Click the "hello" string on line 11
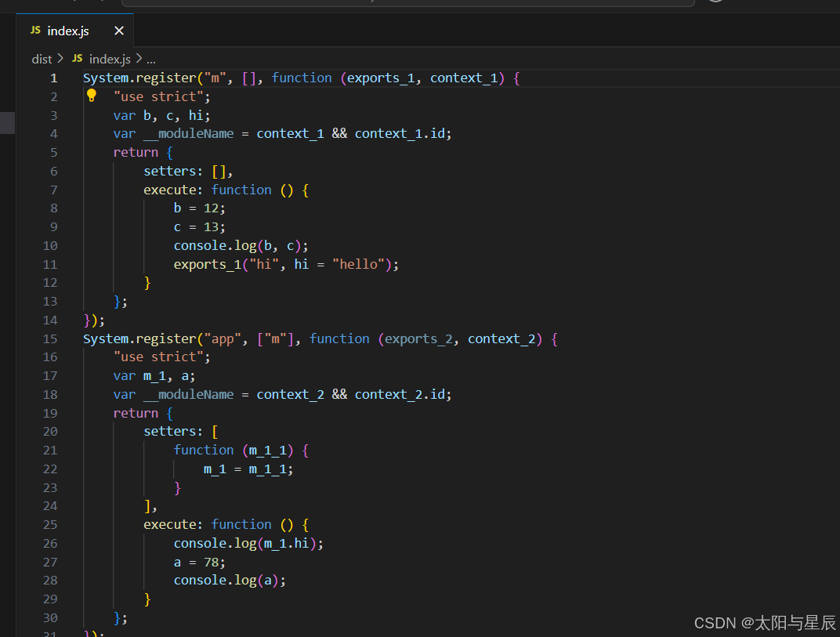Screen dimensions: 840x637 (x=358, y=265)
